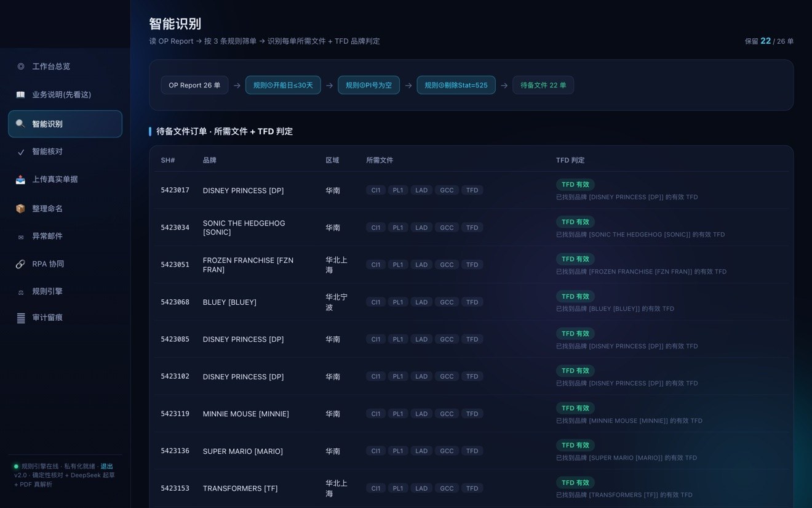Click the CI1 tag in row 5423017

376,190
